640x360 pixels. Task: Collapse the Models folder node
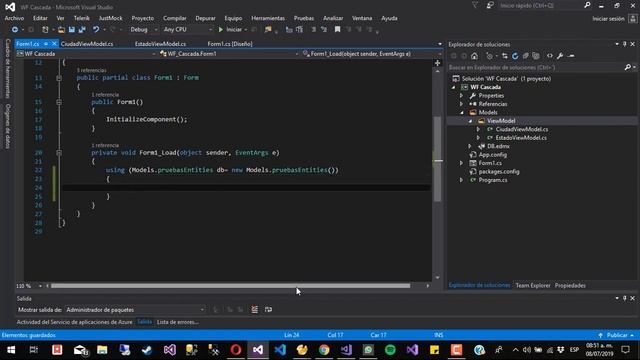pyautogui.click(x=462, y=113)
